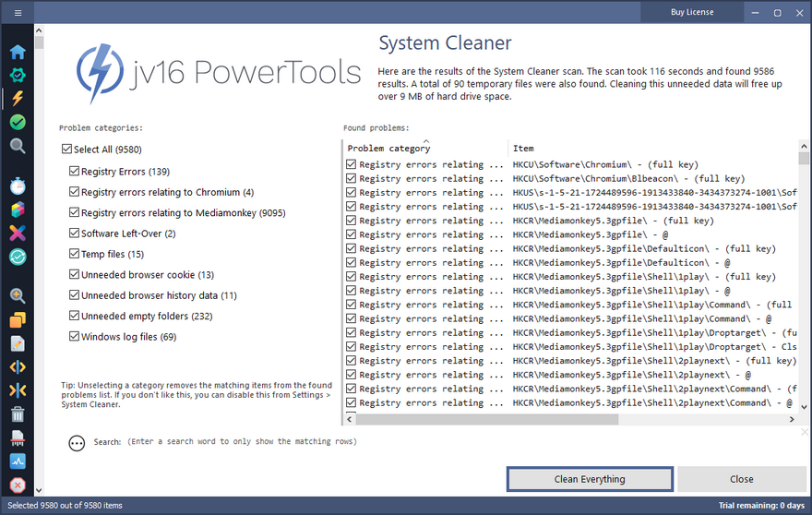The width and height of the screenshot is (812, 515).
Task: Click the red circled X sidebar icon
Action: (18, 485)
